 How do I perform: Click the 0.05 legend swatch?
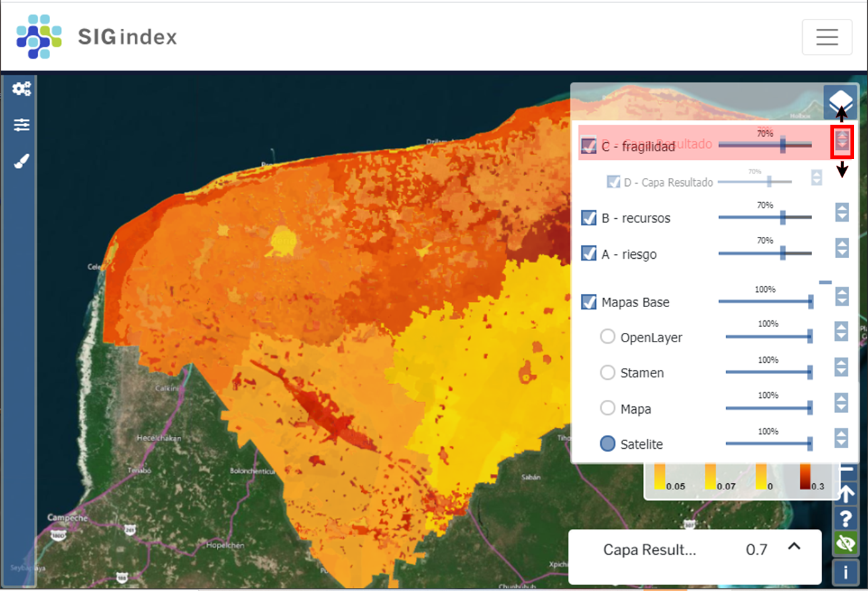660,476
